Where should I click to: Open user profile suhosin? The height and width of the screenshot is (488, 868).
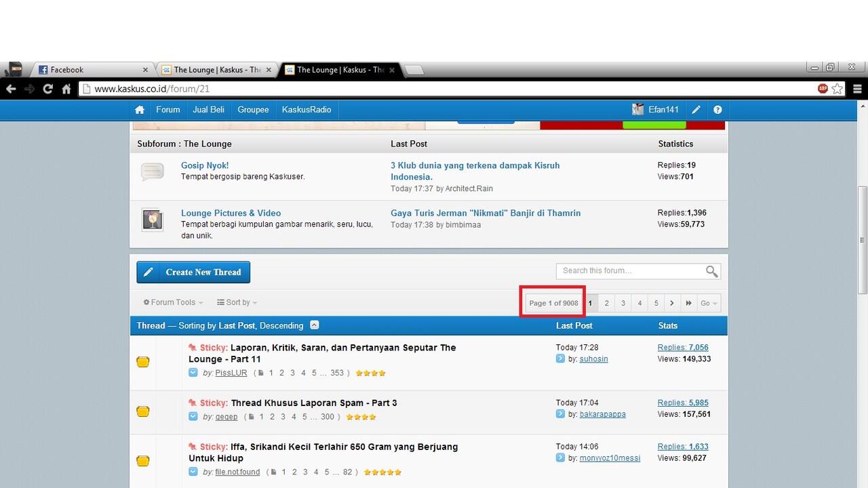coord(593,359)
